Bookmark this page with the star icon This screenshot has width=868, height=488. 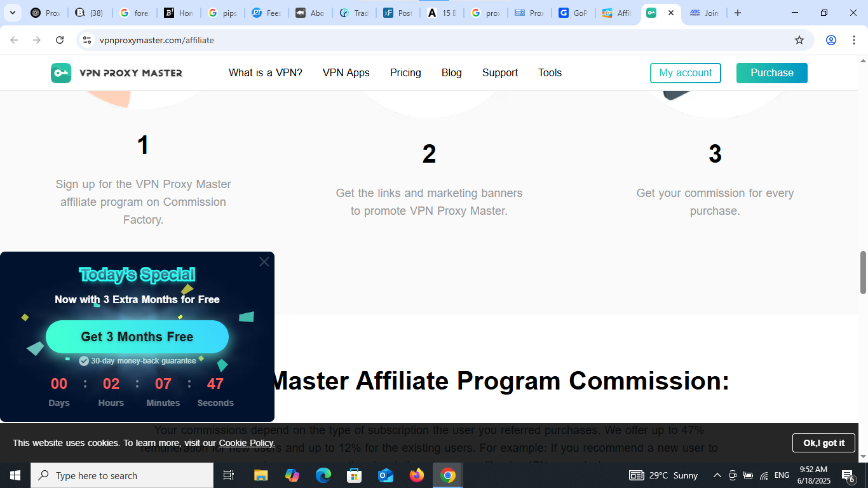point(799,40)
